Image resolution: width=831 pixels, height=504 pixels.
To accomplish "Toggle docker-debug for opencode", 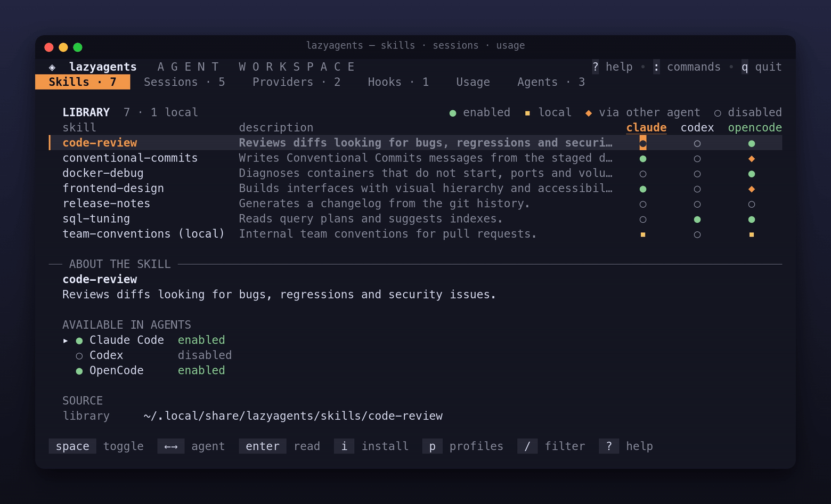I will point(752,174).
